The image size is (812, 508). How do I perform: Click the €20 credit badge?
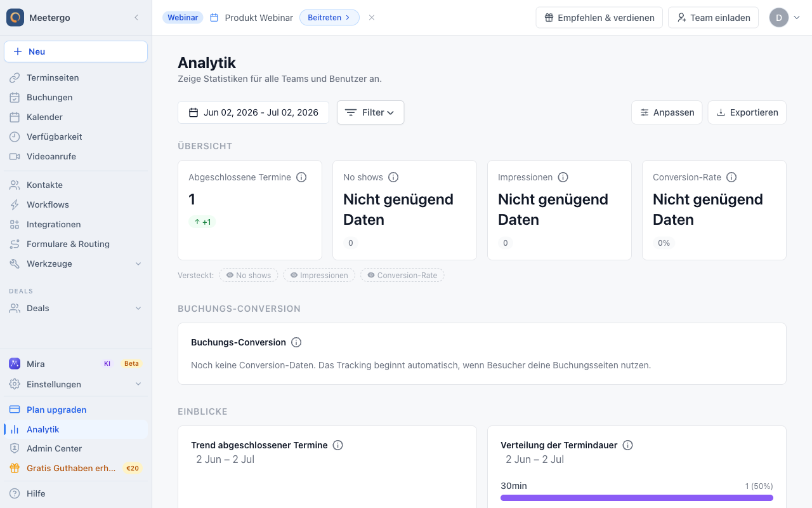coord(133,469)
